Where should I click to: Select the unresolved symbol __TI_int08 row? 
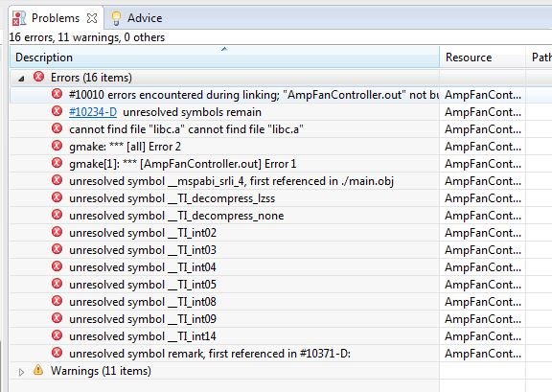coord(281,302)
